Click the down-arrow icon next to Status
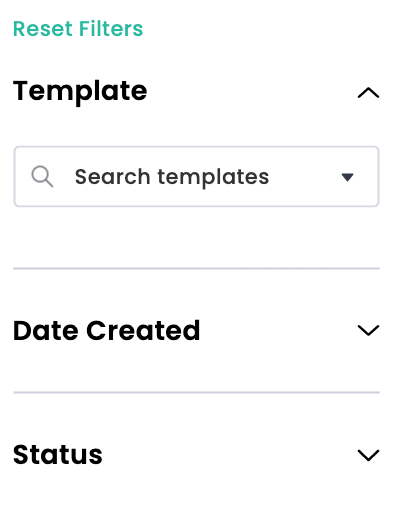The image size is (404, 524). tap(368, 455)
